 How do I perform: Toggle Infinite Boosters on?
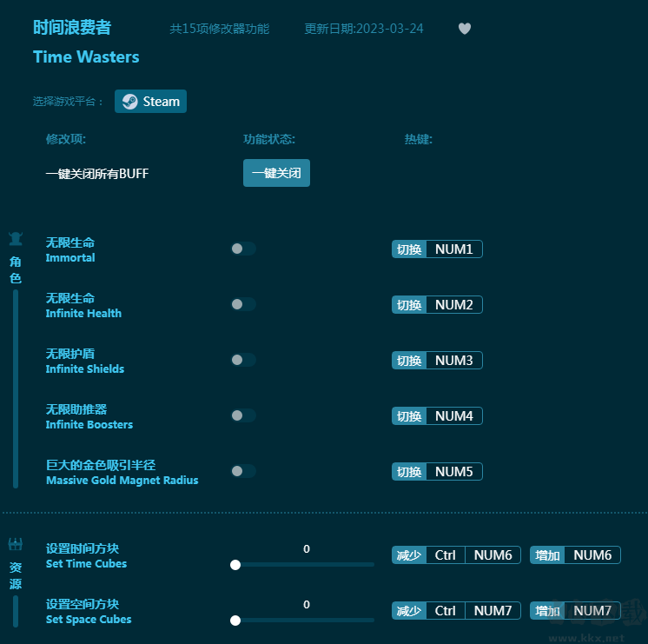243,415
